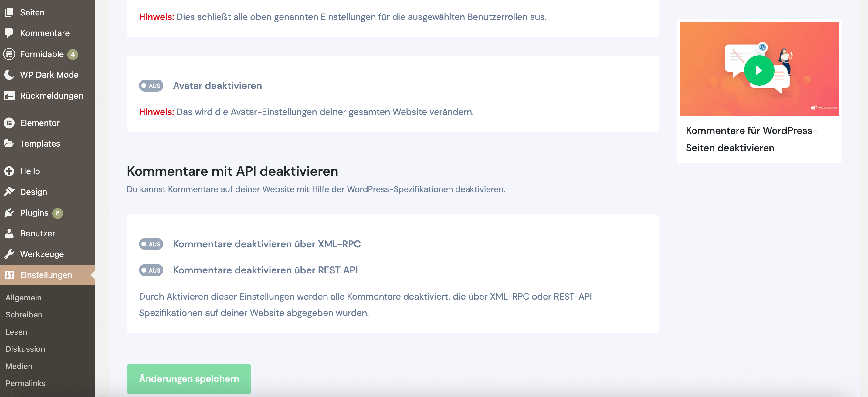Click the Werkzeuge wrench icon
This screenshot has height=397, width=868.
9,254
